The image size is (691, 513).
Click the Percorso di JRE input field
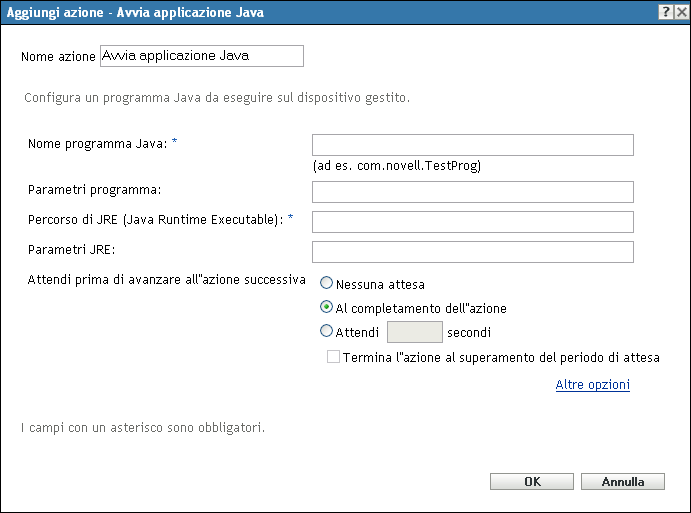[473, 222]
